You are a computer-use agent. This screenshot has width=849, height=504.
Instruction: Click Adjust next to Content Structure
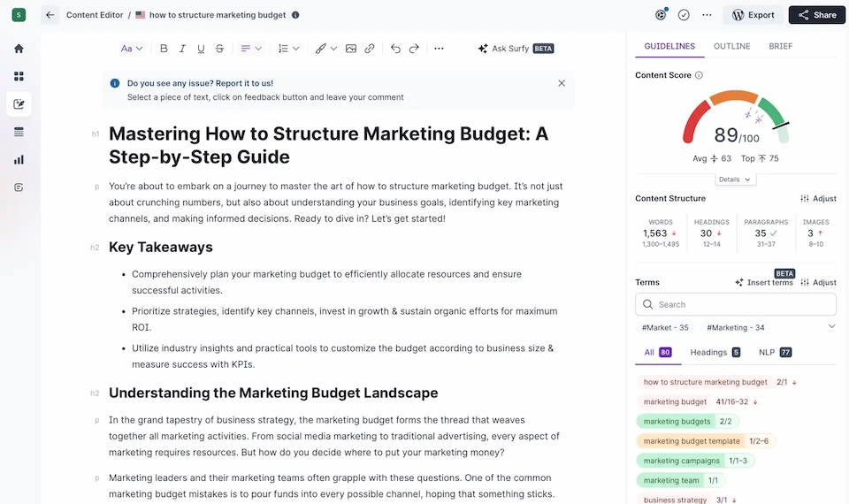click(x=818, y=199)
